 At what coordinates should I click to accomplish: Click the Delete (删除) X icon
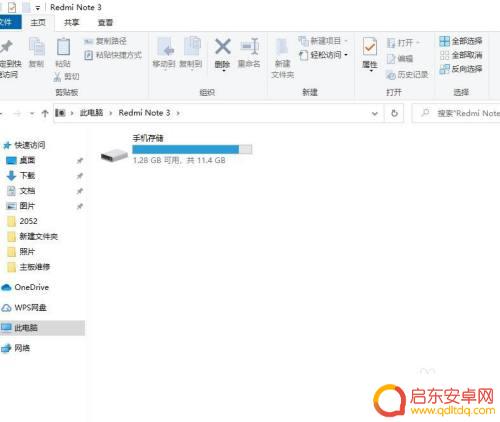[x=223, y=46]
